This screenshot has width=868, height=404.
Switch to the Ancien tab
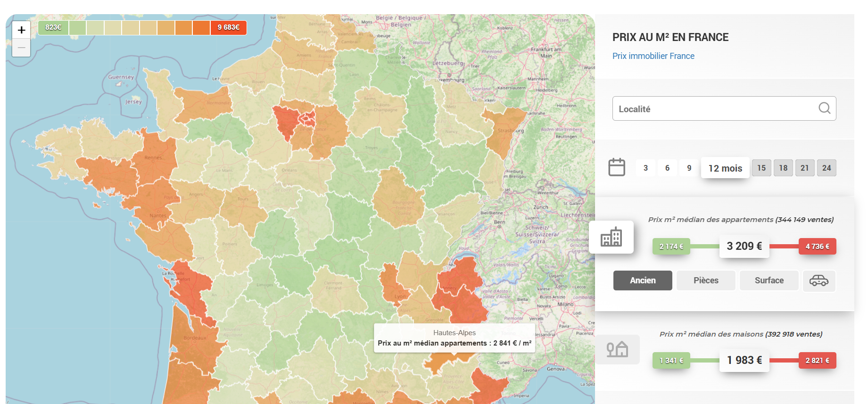pos(643,280)
